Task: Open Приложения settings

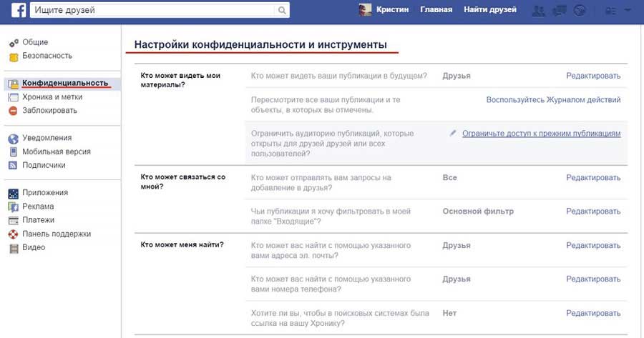Action: point(45,192)
